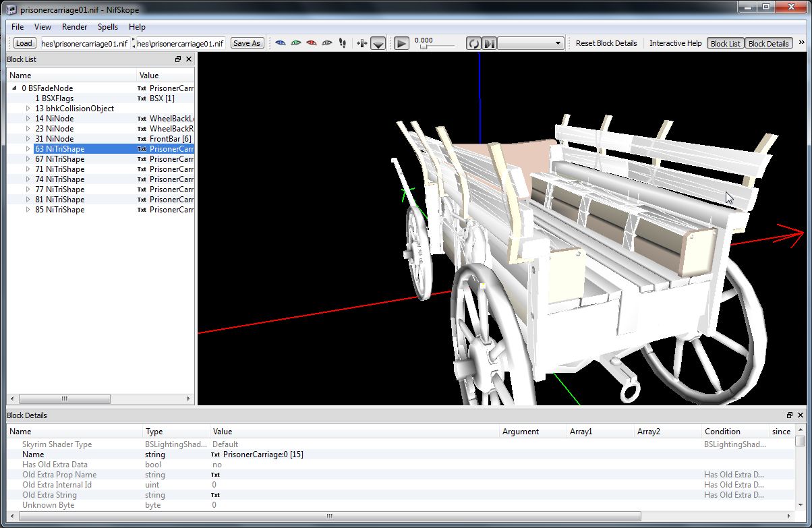The image size is (812, 528).
Task: Expand the 67 NiTriShape node
Action: (28, 159)
